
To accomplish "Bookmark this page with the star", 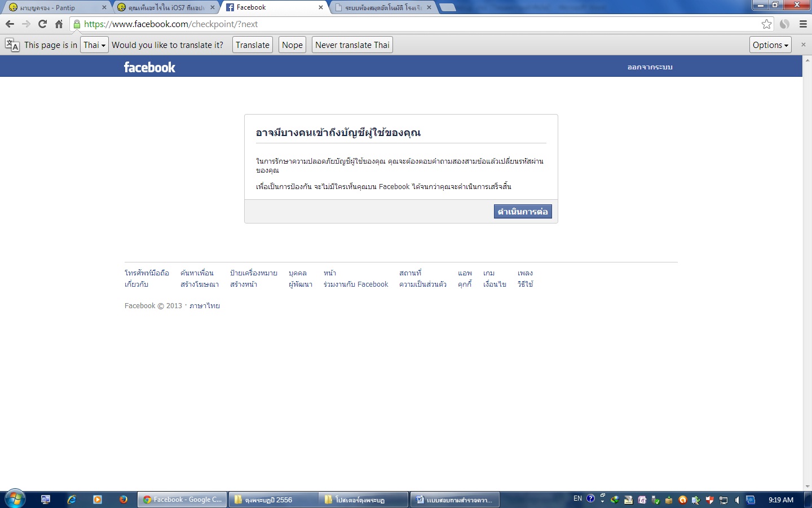I will coord(766,24).
